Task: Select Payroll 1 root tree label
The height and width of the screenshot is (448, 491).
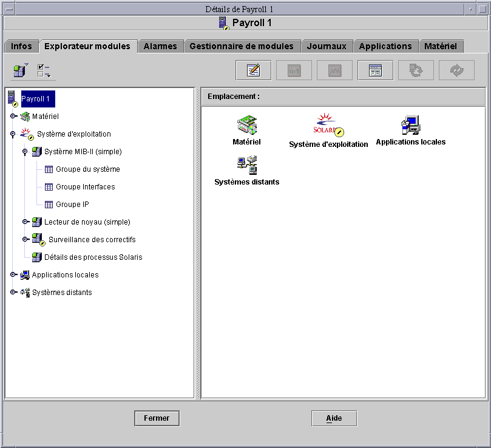Action: (x=38, y=99)
